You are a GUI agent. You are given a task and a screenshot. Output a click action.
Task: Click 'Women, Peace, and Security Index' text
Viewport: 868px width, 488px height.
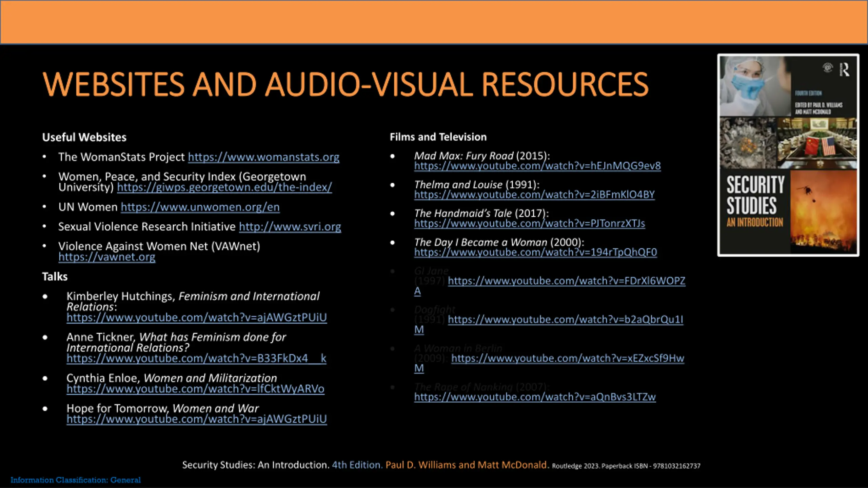147,177
